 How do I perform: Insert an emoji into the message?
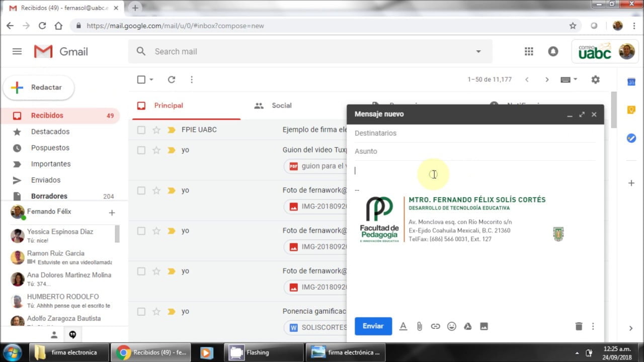[451, 326]
